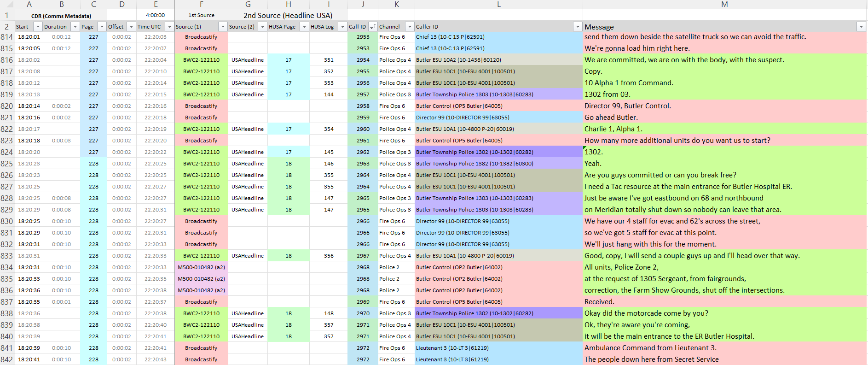
Task: Select row 828 header
Action: pyautogui.click(x=7, y=198)
